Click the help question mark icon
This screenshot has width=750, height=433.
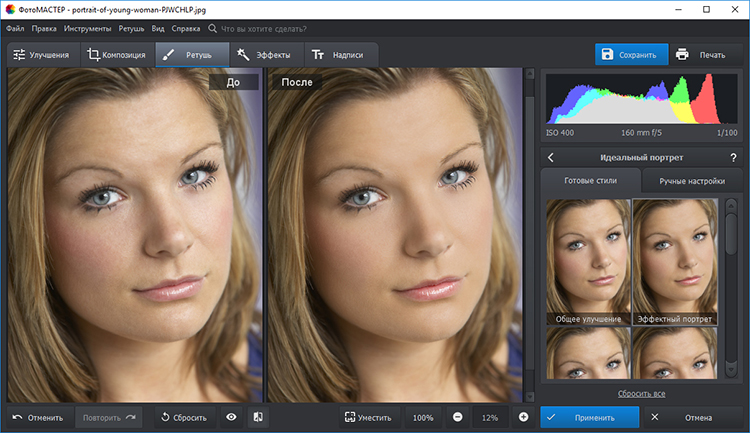tap(733, 158)
